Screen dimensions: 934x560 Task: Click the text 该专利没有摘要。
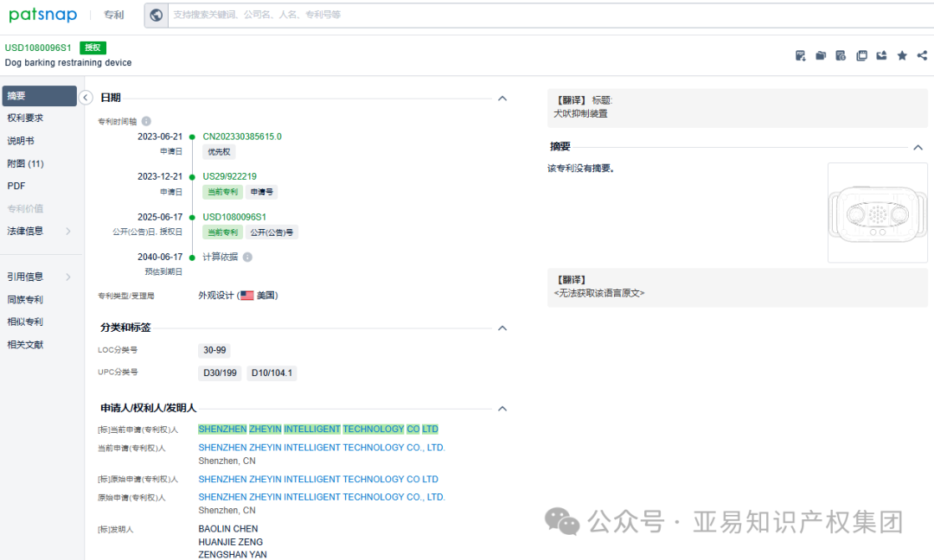[x=581, y=169]
